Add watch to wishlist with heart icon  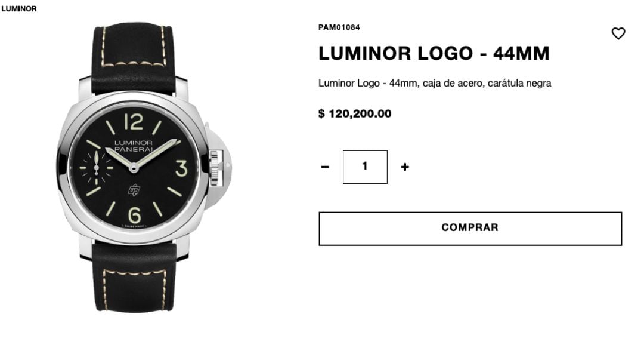click(x=618, y=33)
